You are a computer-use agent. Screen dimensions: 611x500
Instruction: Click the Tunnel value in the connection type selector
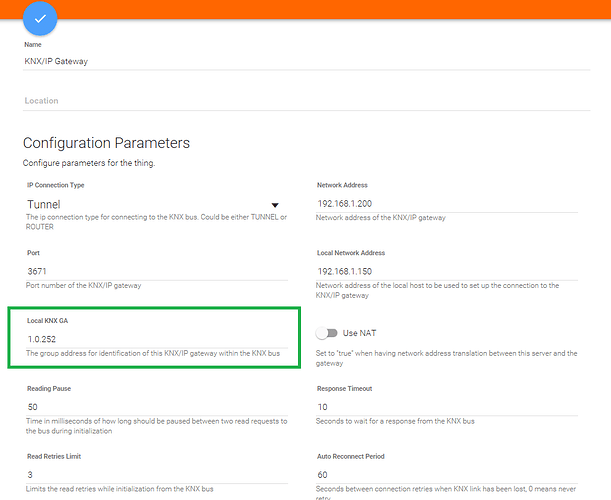[x=45, y=204]
